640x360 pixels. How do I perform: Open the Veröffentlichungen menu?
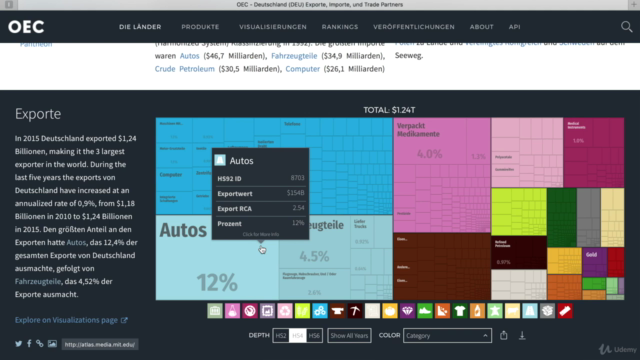click(x=413, y=27)
